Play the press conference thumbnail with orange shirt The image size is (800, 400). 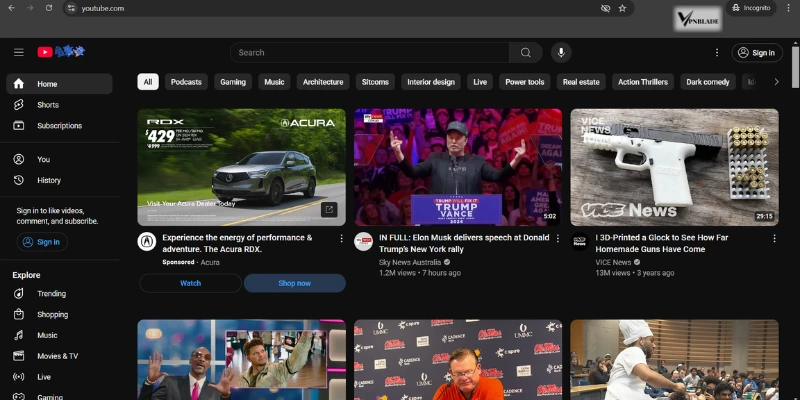point(458,360)
